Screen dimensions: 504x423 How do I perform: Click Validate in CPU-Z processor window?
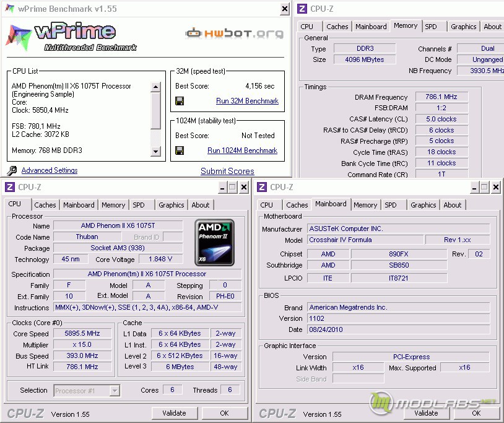click(174, 413)
